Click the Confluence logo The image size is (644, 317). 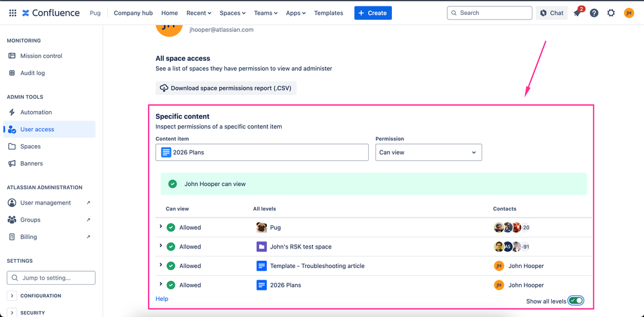(51, 13)
